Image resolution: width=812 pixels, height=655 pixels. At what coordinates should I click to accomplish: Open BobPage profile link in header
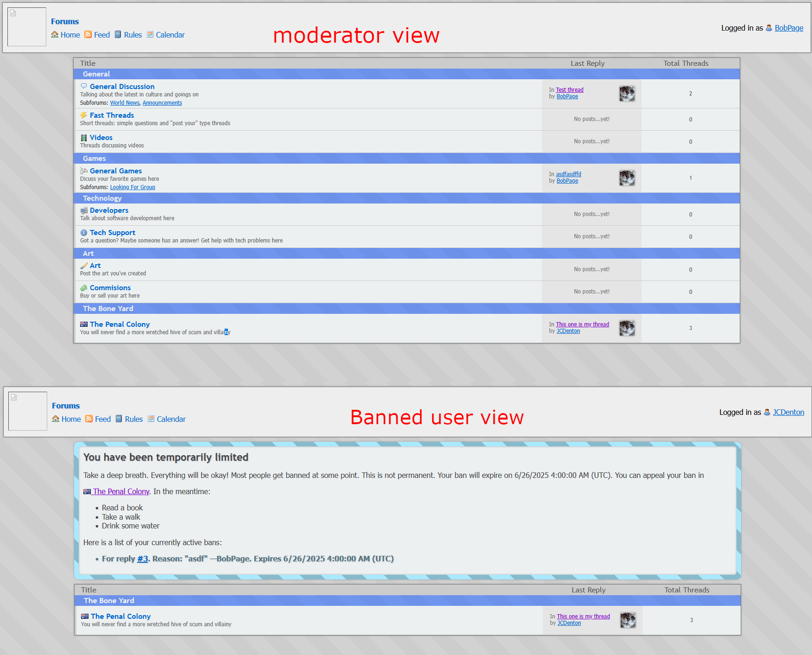789,28
